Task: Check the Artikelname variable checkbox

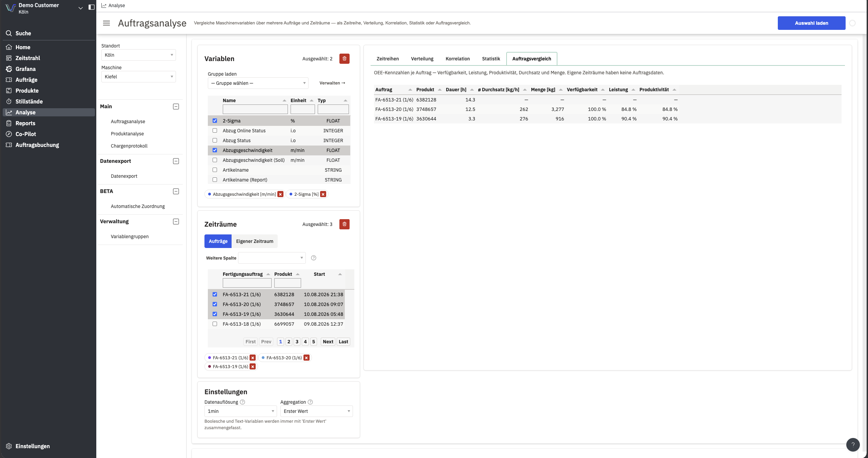Action: point(215,170)
